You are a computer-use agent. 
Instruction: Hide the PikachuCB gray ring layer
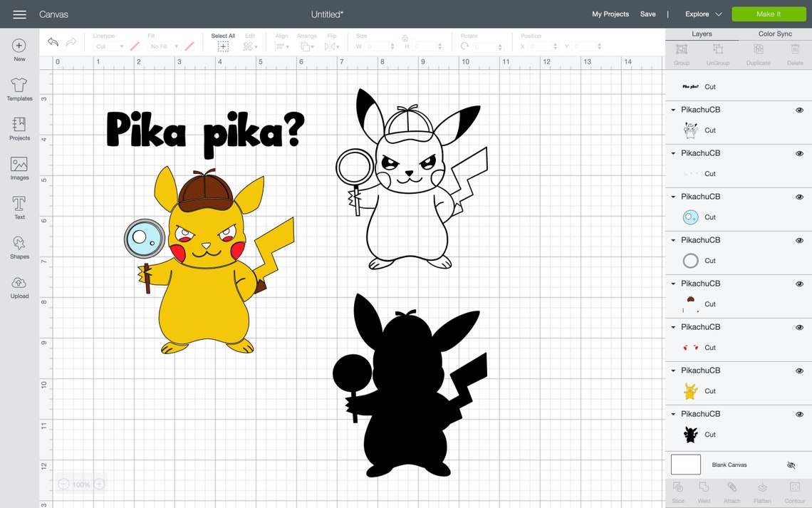pos(799,240)
